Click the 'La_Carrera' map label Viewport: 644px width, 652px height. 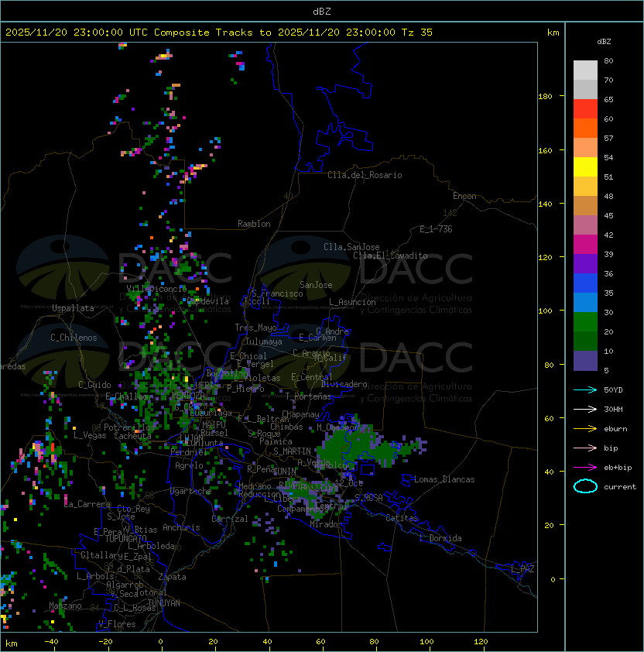pyautogui.click(x=87, y=504)
